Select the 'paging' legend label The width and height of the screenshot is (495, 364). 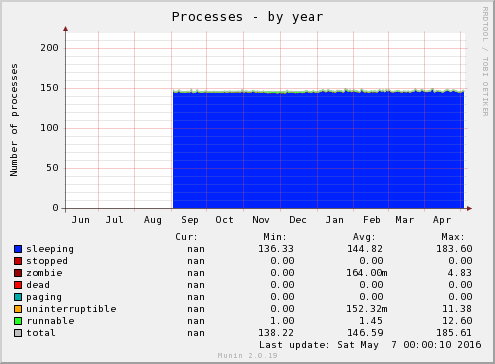point(44,297)
